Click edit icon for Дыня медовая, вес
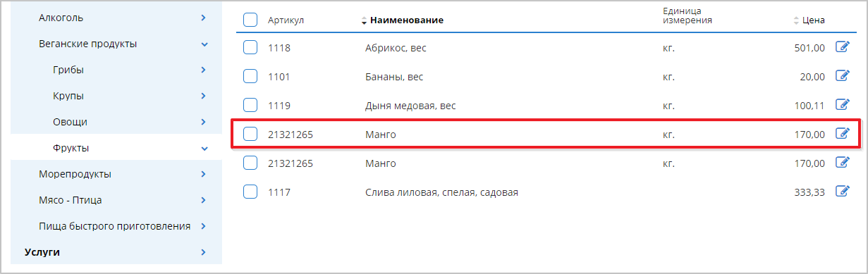Screen dimensions: 868x274 [x=842, y=105]
